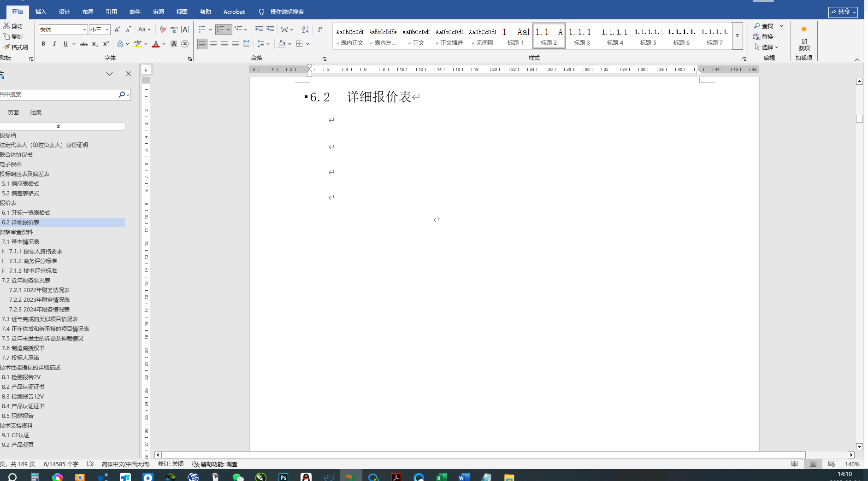Open the Change Case (Aa) dropdown
868x481 pixels.
point(144,29)
